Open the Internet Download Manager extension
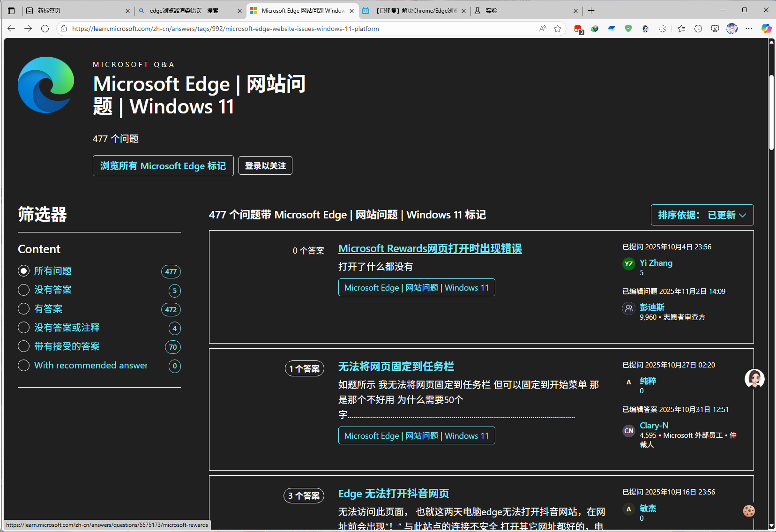 coord(595,29)
